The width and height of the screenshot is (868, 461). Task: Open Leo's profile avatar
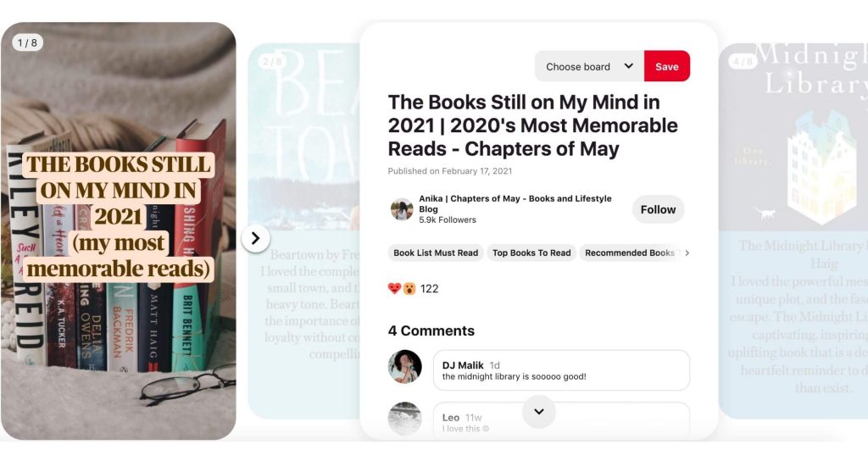(x=404, y=419)
